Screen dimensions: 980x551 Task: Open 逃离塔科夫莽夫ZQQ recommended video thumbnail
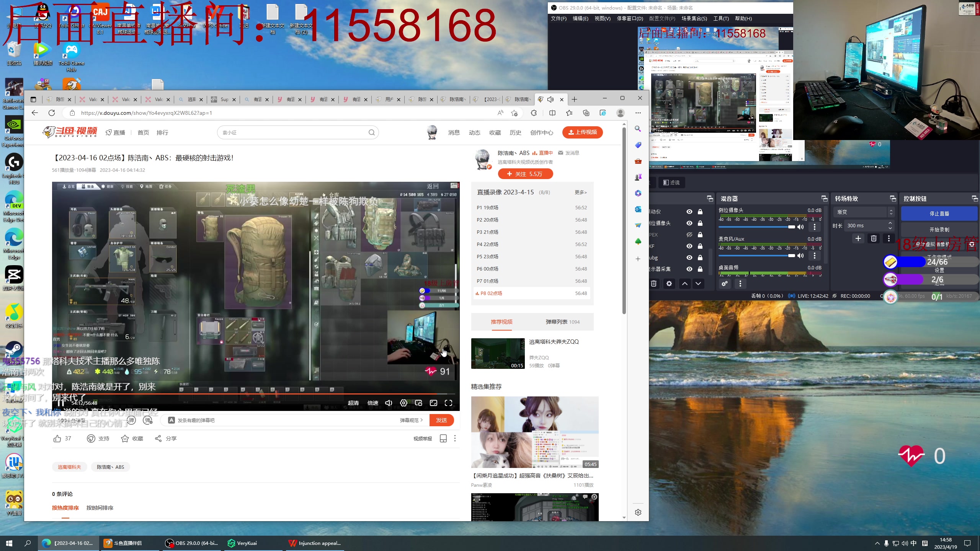[x=498, y=354]
